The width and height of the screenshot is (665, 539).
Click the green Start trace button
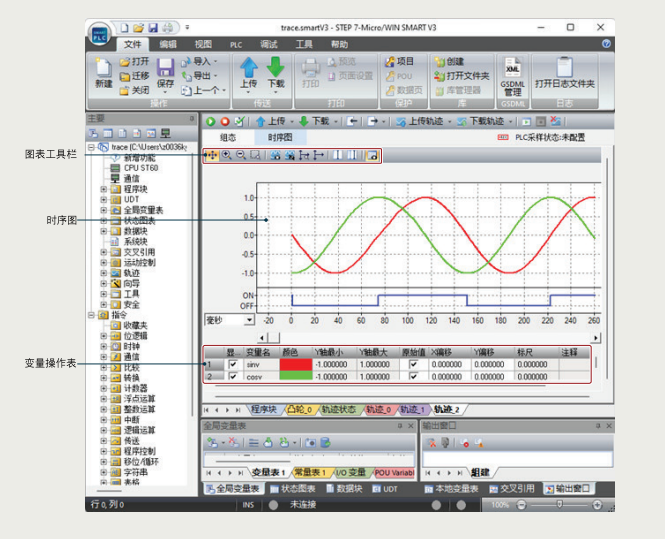(x=211, y=122)
